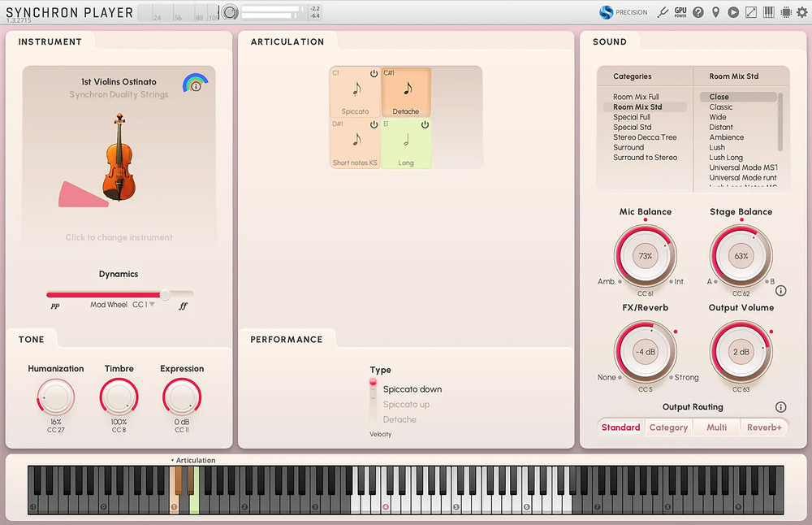Switch Output Routing to Multi
812x525 pixels.
tap(716, 427)
